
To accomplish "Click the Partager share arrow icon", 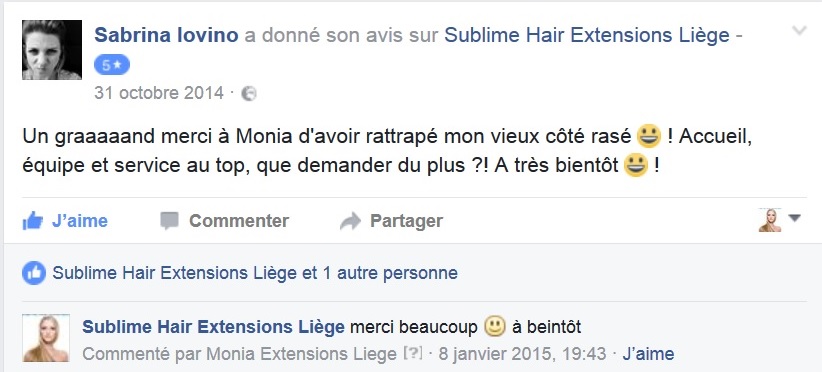I will 350,221.
